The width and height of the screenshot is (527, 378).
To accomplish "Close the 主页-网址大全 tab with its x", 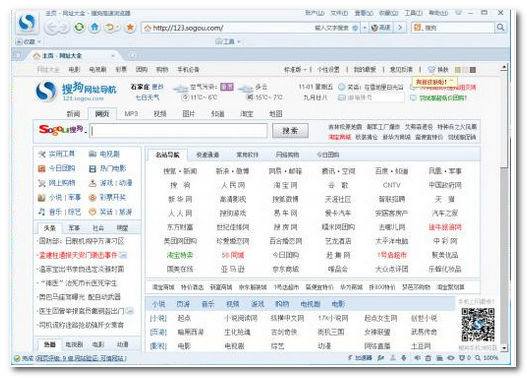I will click(113, 55).
